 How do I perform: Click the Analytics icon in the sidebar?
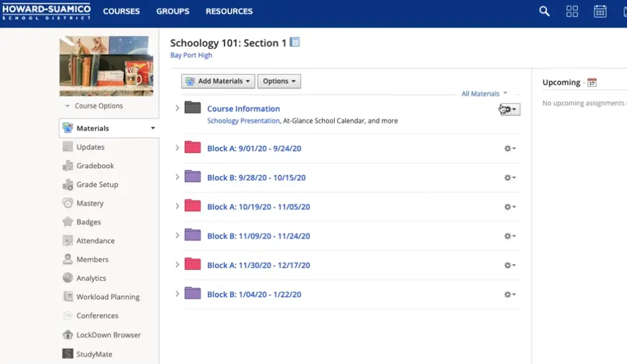pyautogui.click(x=68, y=278)
